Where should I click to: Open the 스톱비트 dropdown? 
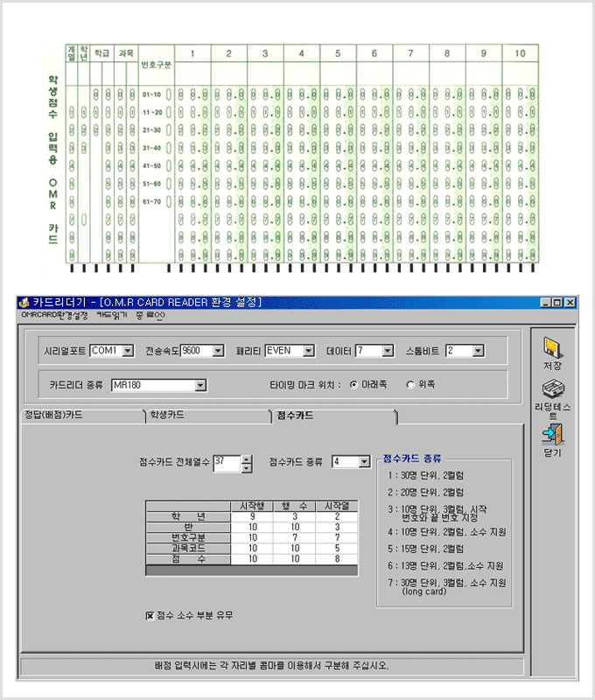478,351
